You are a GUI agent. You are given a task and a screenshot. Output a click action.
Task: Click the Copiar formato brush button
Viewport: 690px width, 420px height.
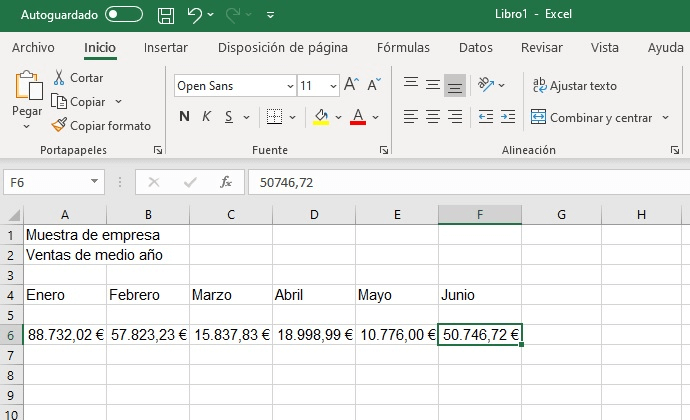(101, 125)
